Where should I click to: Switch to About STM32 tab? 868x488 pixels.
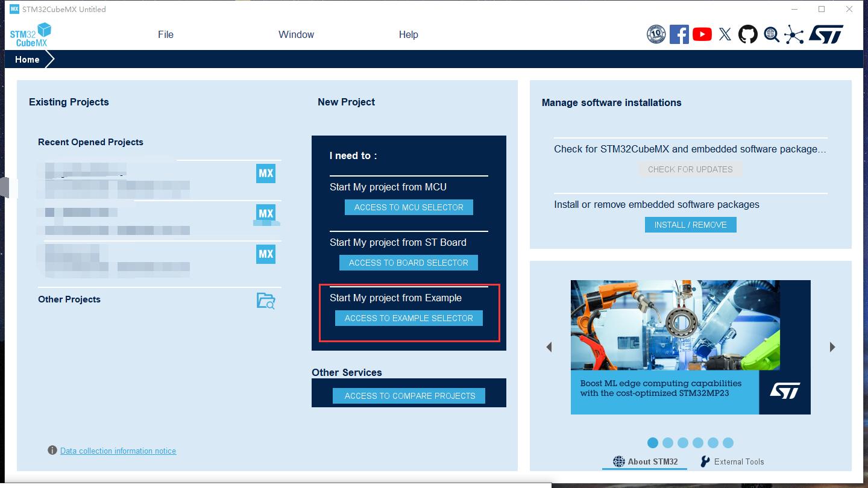pos(645,461)
